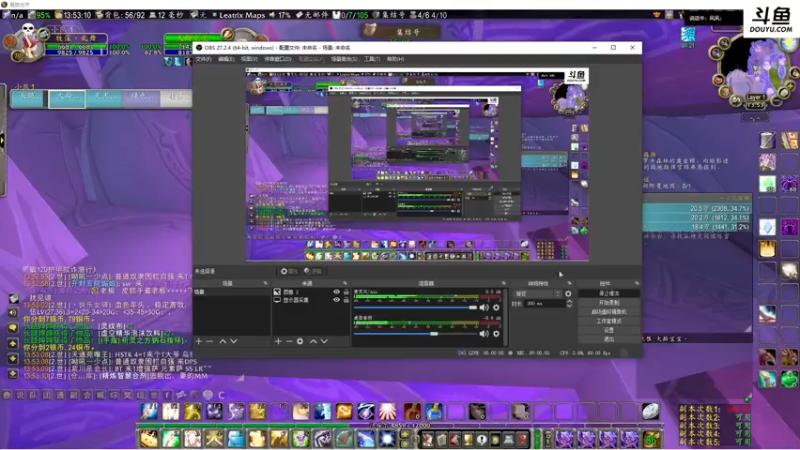Screen dimensions: 800x450
Task: Move the source up with the arrow icon
Action: pyautogui.click(x=313, y=341)
